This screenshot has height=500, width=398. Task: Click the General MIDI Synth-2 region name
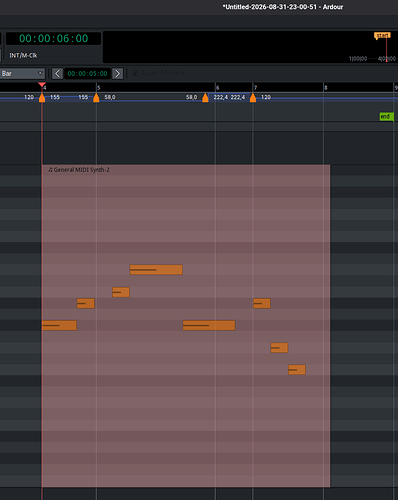tap(79, 170)
